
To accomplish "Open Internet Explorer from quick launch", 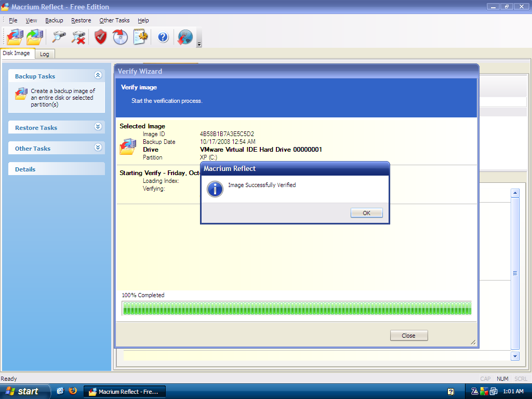I will (60, 391).
